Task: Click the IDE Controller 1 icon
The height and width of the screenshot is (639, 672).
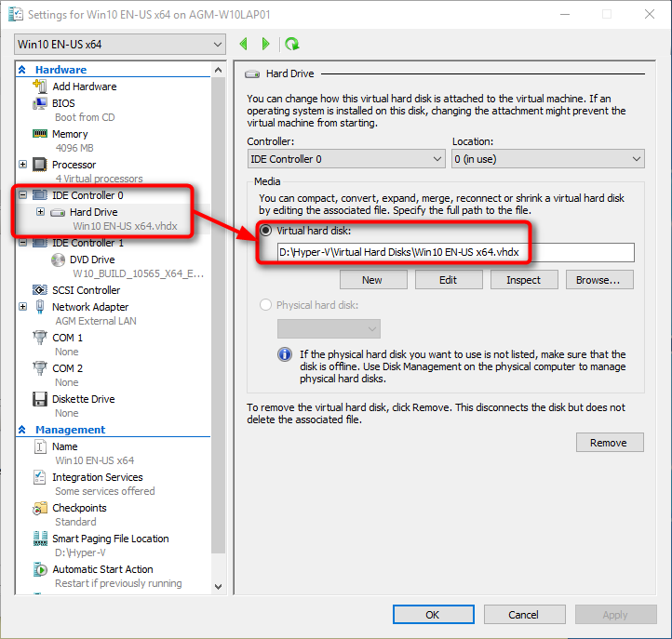Action: click(40, 243)
